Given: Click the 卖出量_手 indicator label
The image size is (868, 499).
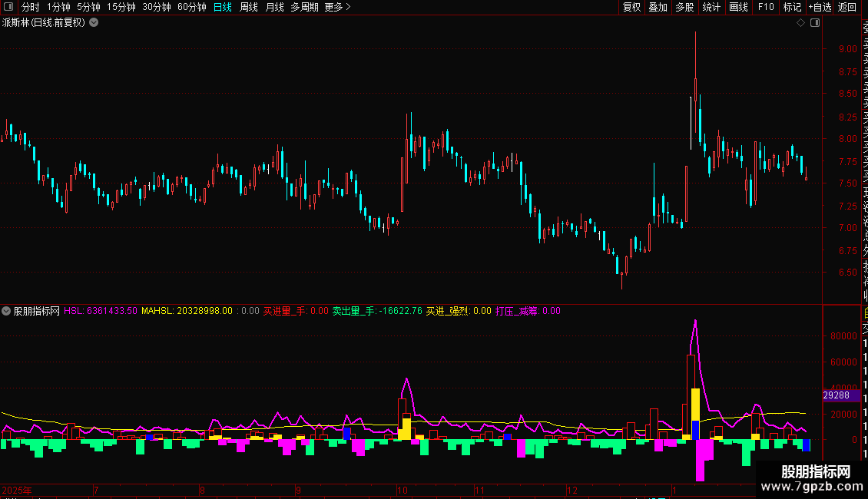Looking at the screenshot, I should click(377, 311).
